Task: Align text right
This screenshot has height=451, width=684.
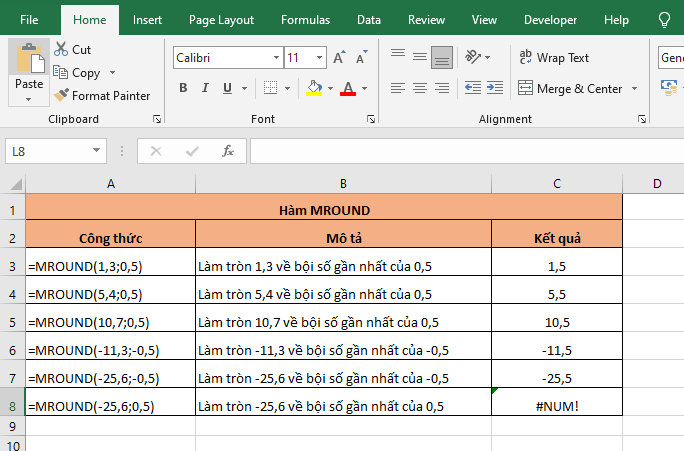Action: tap(442, 88)
